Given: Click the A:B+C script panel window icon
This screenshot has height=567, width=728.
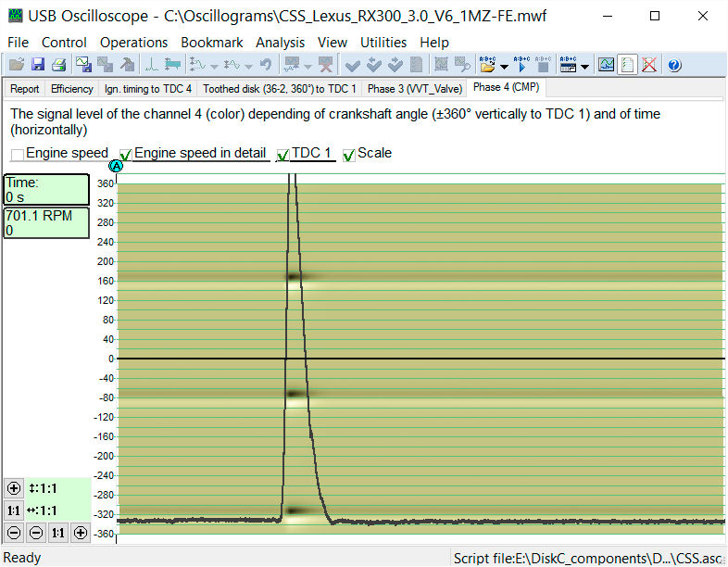Looking at the screenshot, I should click(568, 65).
